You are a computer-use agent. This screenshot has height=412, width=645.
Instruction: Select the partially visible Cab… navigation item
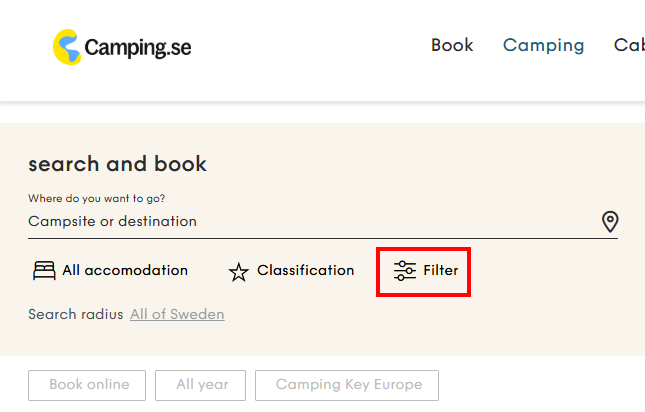(x=629, y=45)
